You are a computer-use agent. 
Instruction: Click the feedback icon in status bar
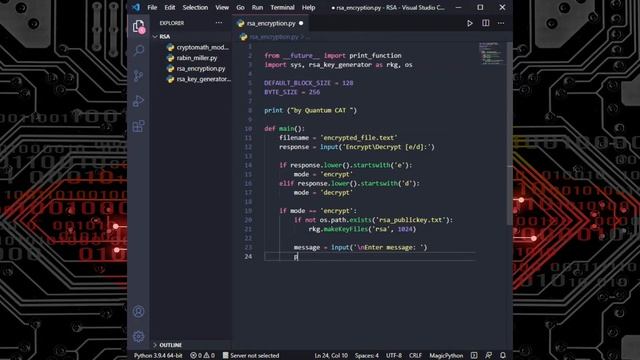pos(489,356)
